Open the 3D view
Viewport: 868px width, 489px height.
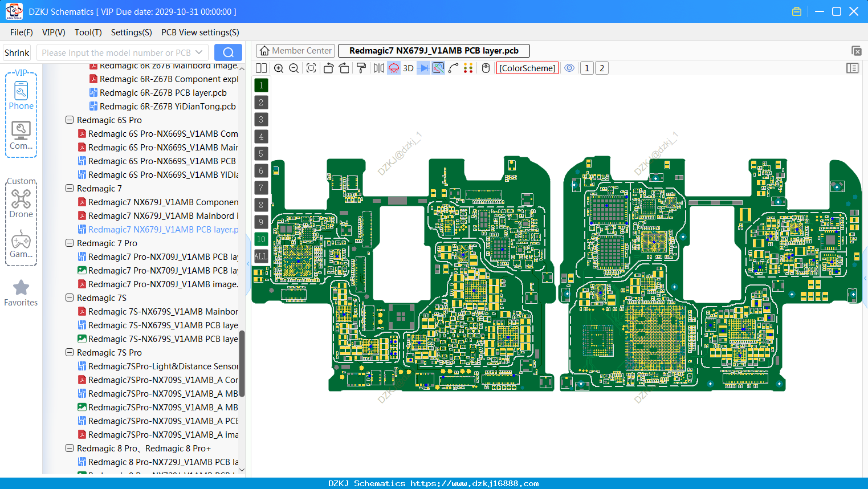coord(408,68)
